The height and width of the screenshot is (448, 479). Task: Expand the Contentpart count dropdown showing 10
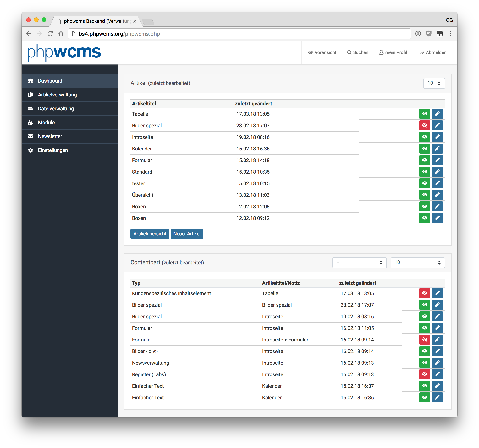click(x=417, y=263)
